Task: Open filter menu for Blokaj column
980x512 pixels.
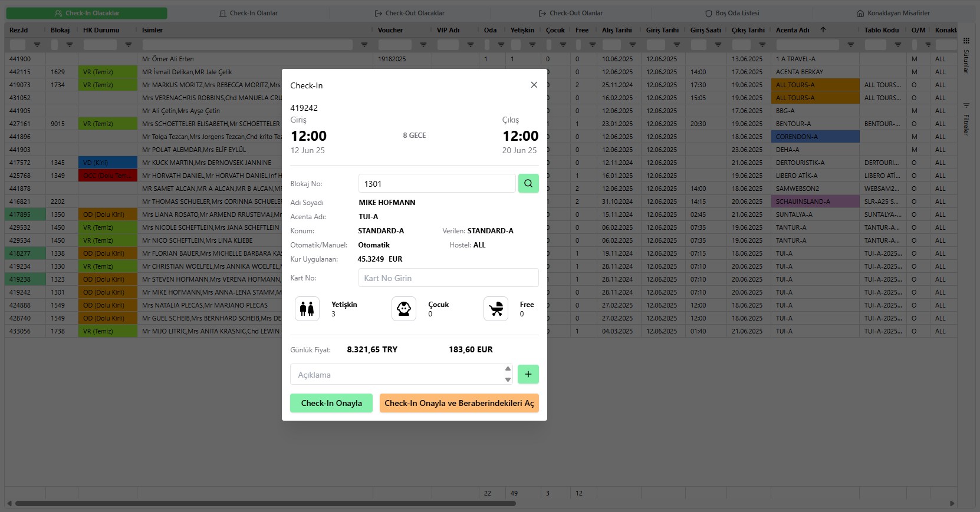Action: click(70, 45)
